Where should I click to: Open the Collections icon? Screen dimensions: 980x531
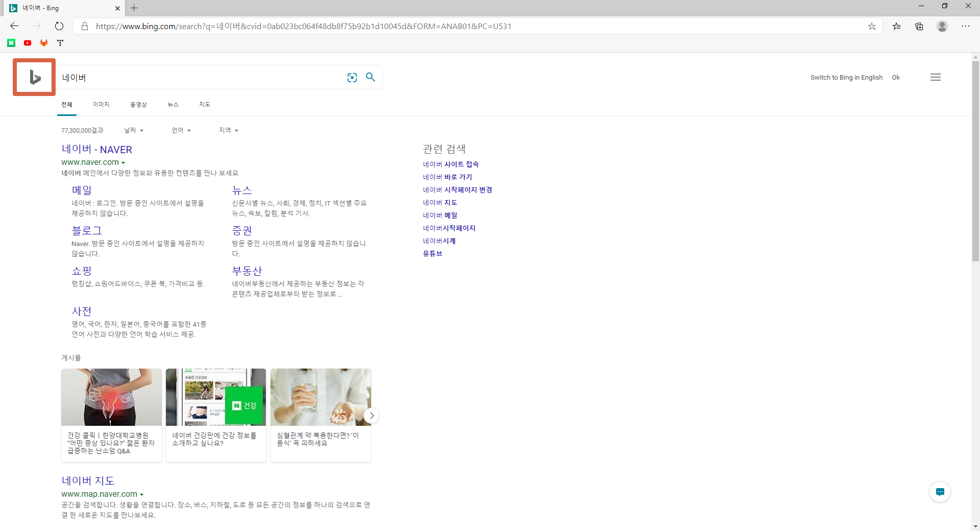coord(919,26)
